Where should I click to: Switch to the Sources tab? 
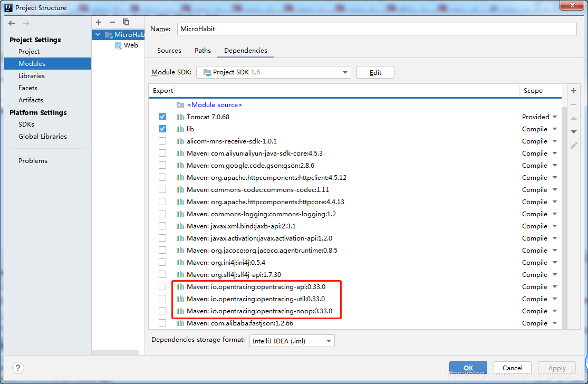click(169, 50)
